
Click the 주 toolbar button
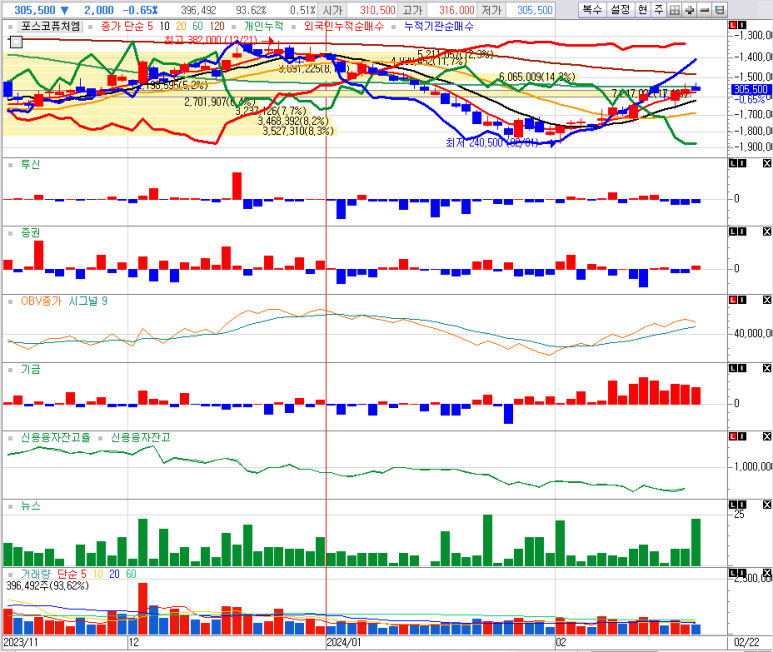659,9
